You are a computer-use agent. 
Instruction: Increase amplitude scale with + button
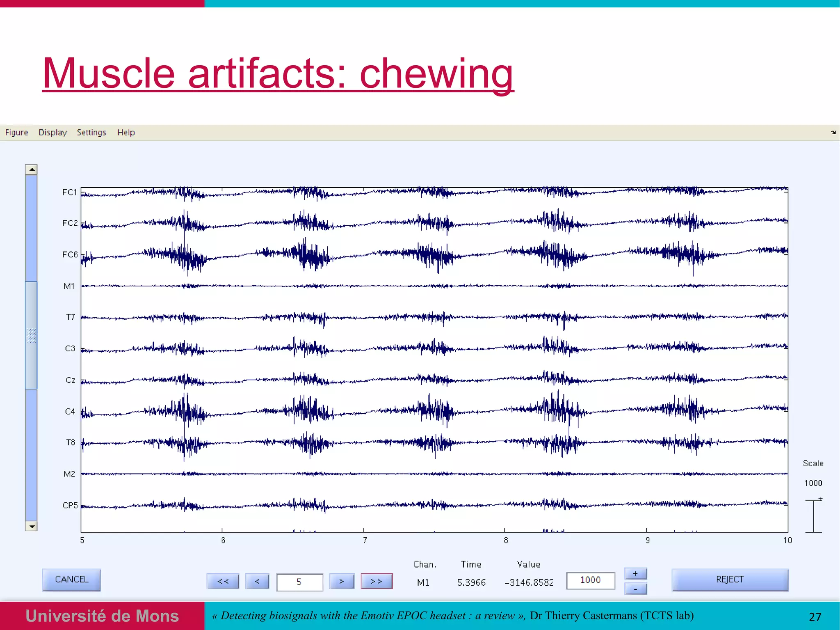635,573
